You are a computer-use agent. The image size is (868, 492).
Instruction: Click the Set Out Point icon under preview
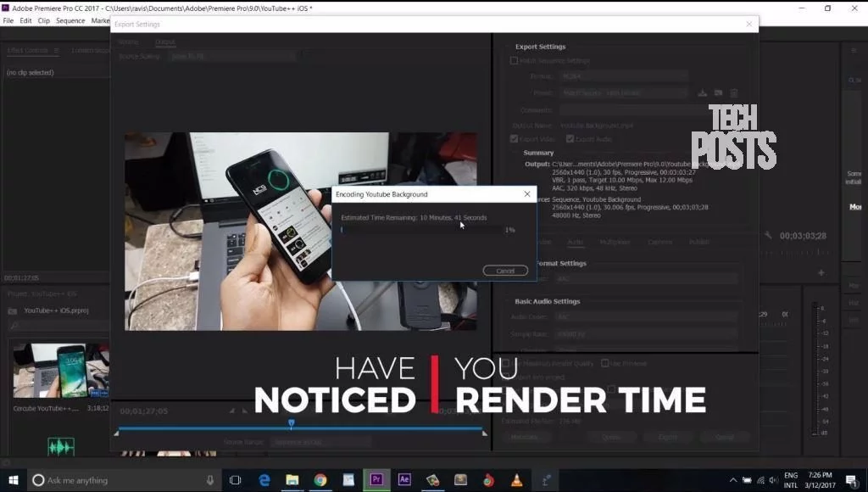click(245, 411)
